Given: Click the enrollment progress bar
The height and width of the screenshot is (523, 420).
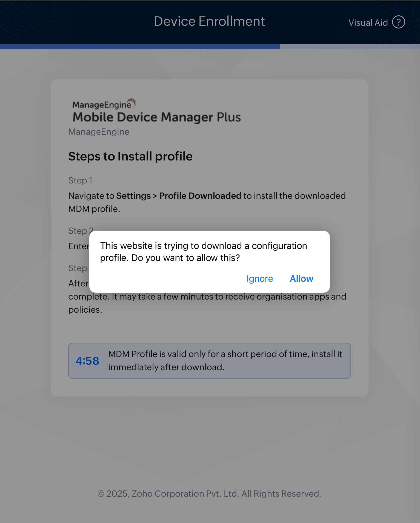Looking at the screenshot, I should tap(210, 47).
